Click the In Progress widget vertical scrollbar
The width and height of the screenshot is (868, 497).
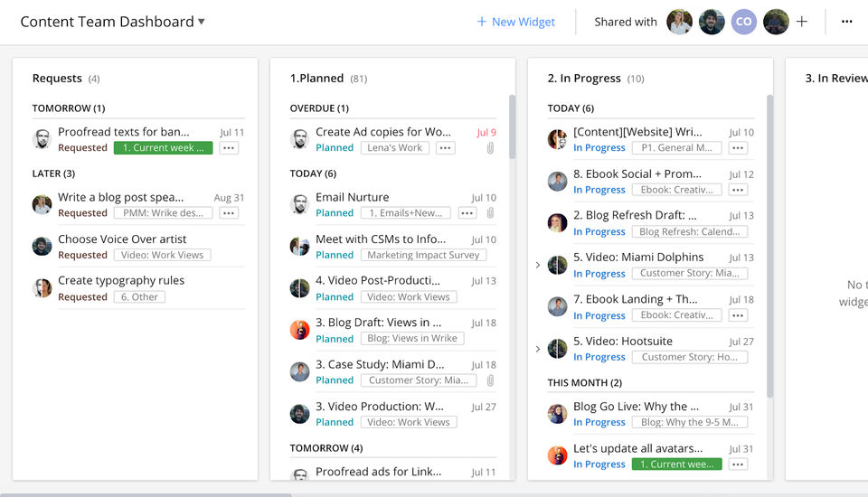(769, 247)
